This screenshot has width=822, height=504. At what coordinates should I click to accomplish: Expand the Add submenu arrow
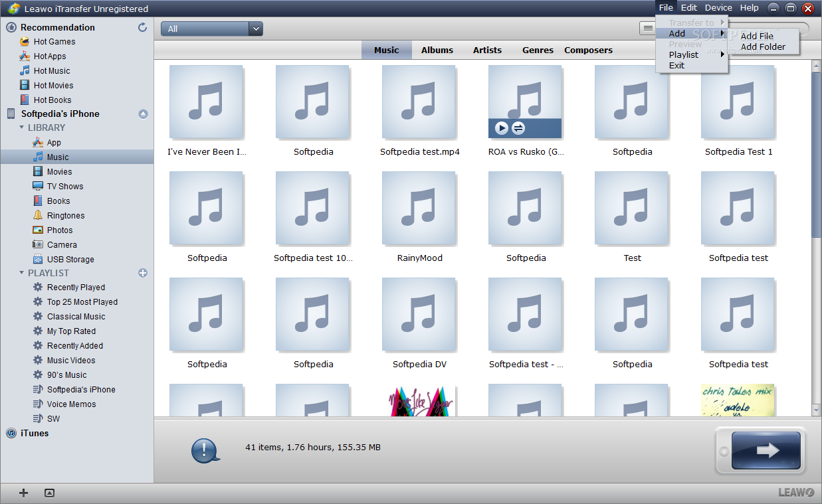coord(723,33)
